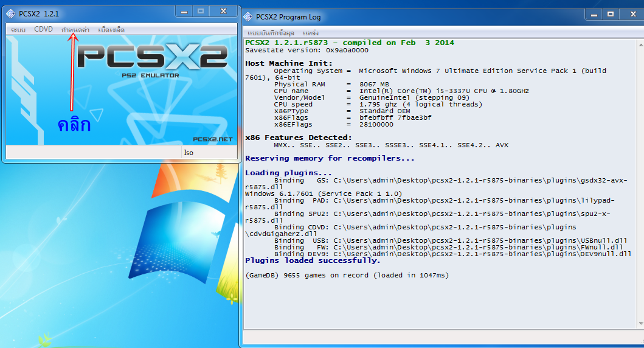Click the 'Host Machine Init:' log heading

coord(289,63)
